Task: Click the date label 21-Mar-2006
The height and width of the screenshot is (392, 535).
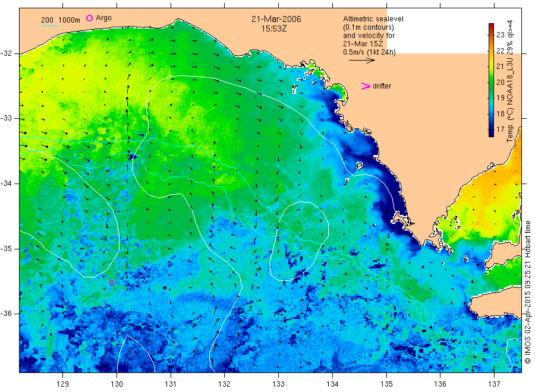Action: 276,19
